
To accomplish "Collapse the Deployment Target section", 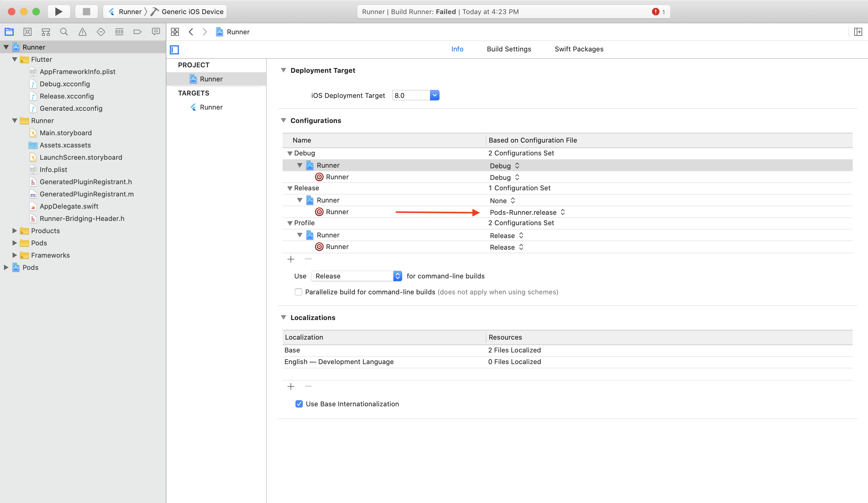I will click(284, 70).
